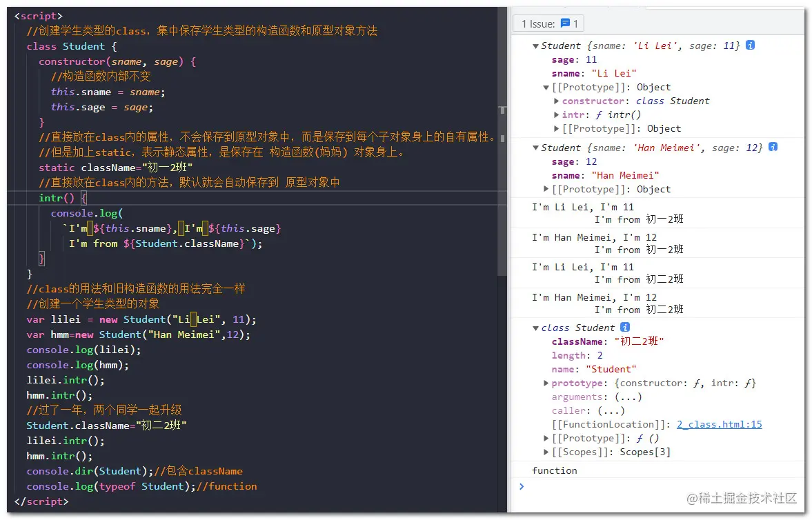
Task: Click the this.sage = sage line
Action: (x=102, y=107)
